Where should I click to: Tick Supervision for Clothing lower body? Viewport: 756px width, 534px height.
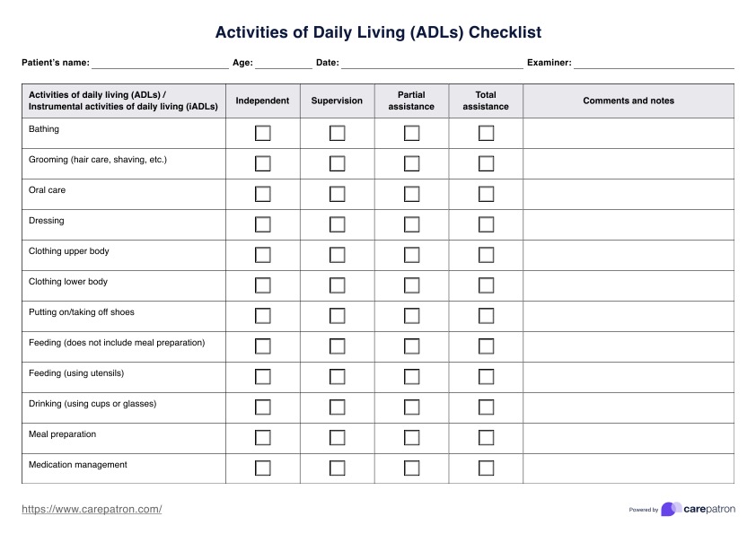(337, 286)
